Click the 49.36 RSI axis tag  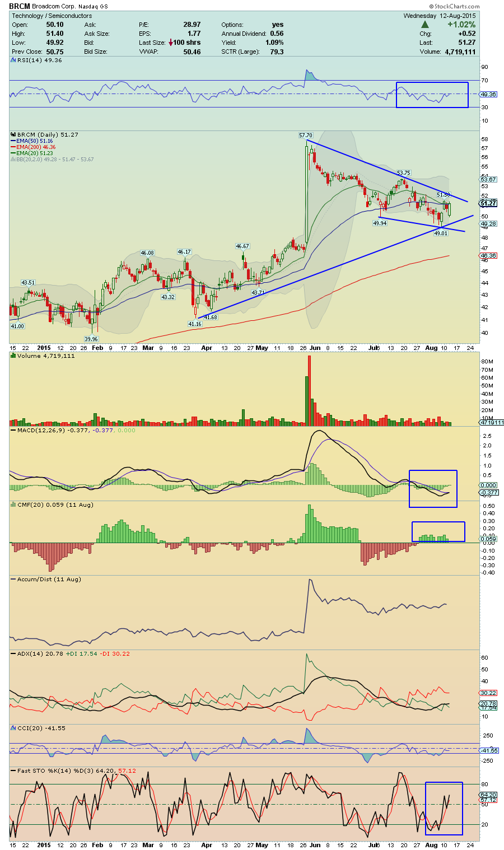(x=488, y=94)
